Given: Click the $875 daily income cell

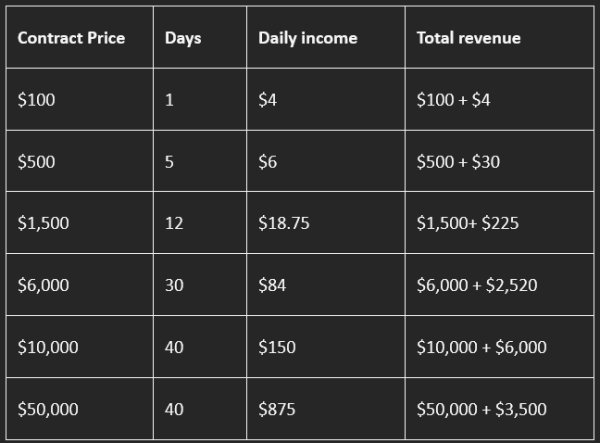Looking at the screenshot, I should pos(276,409).
